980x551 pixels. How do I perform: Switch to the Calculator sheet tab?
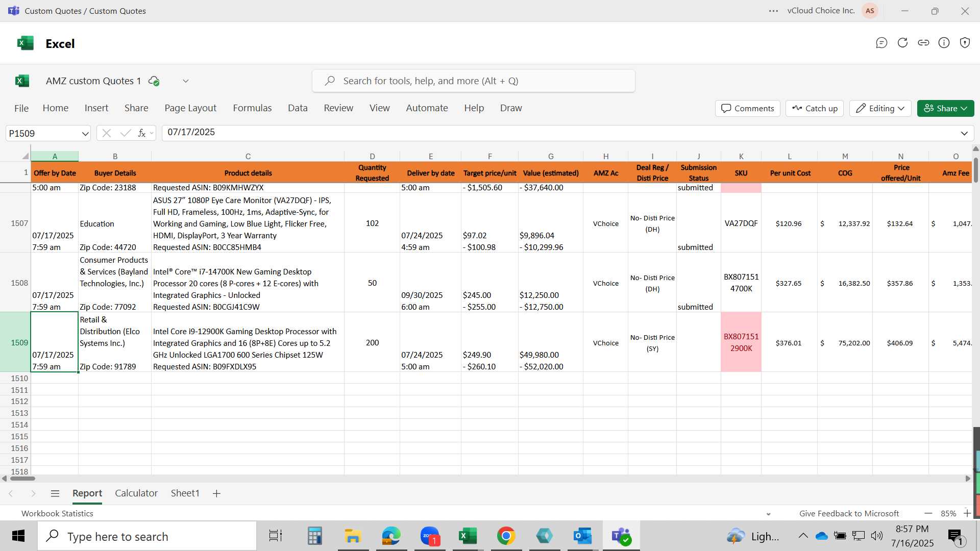point(136,493)
